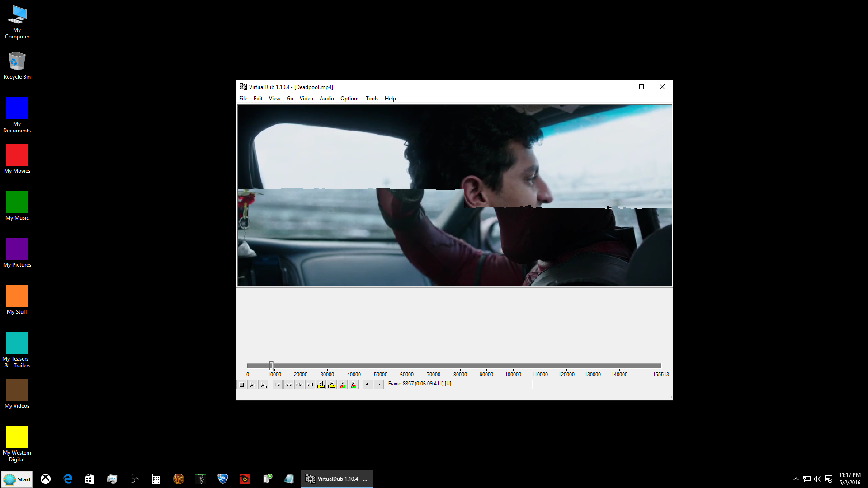The height and width of the screenshot is (488, 868).
Task: Click the Stop playback button
Action: click(x=242, y=385)
